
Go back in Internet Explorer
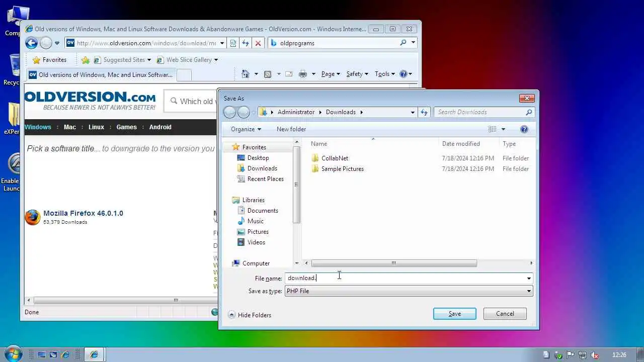tap(31, 43)
